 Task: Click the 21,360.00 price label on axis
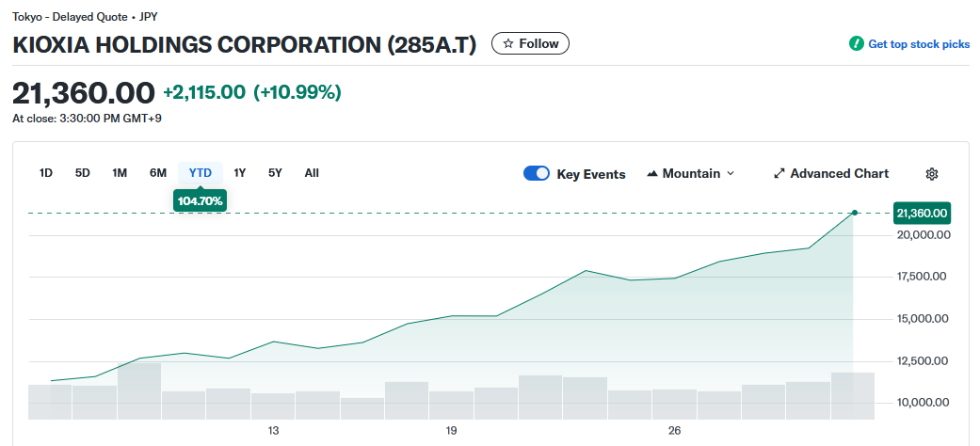(x=922, y=213)
